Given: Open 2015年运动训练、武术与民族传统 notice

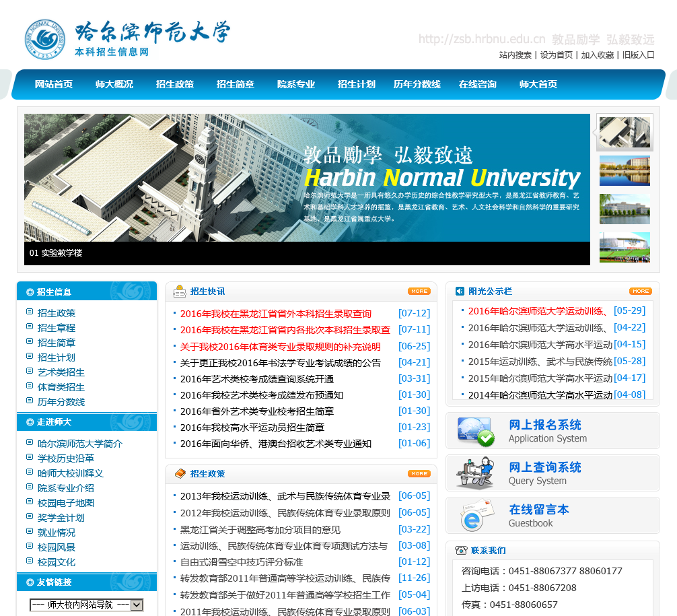Looking at the screenshot, I should [540, 362].
